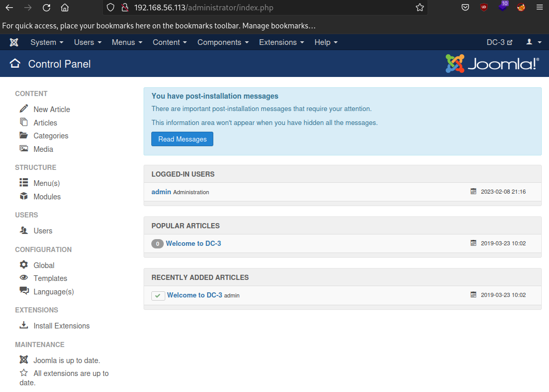Image resolution: width=549 pixels, height=392 pixels.
Task: Open Templates via the eye icon
Action: (24, 278)
